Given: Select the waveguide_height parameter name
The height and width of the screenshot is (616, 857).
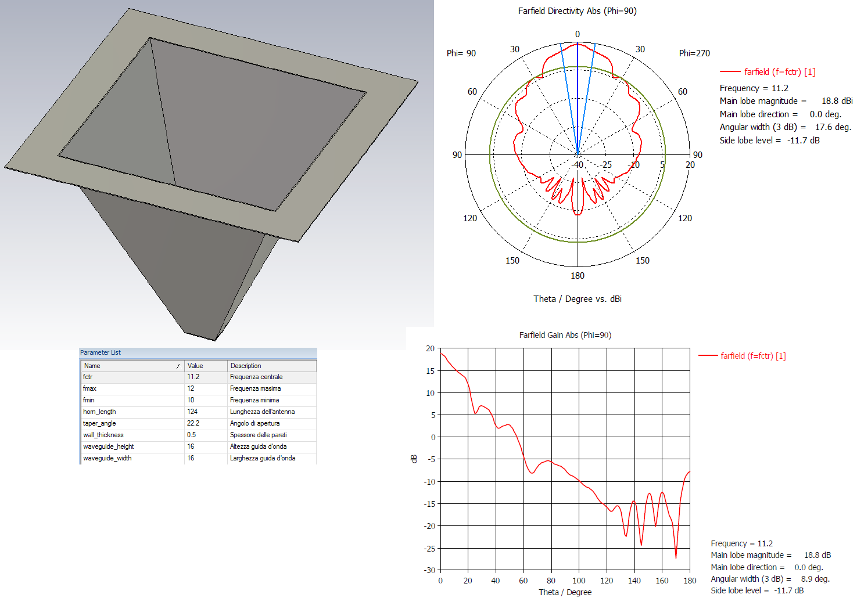Looking at the screenshot, I should click(x=108, y=446).
